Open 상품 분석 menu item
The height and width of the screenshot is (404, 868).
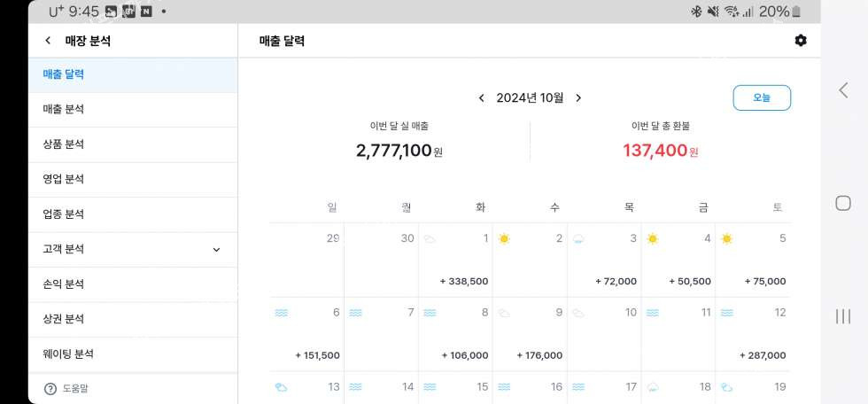pyautogui.click(x=64, y=144)
